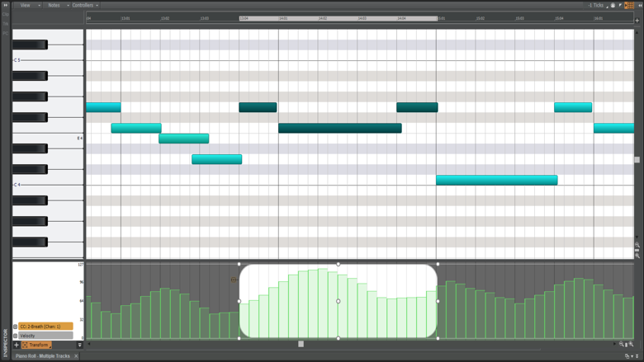This screenshot has width=644, height=362.
Task: Select the CC: 2-Breath (Chan: 1) lane
Action: pyautogui.click(x=45, y=327)
